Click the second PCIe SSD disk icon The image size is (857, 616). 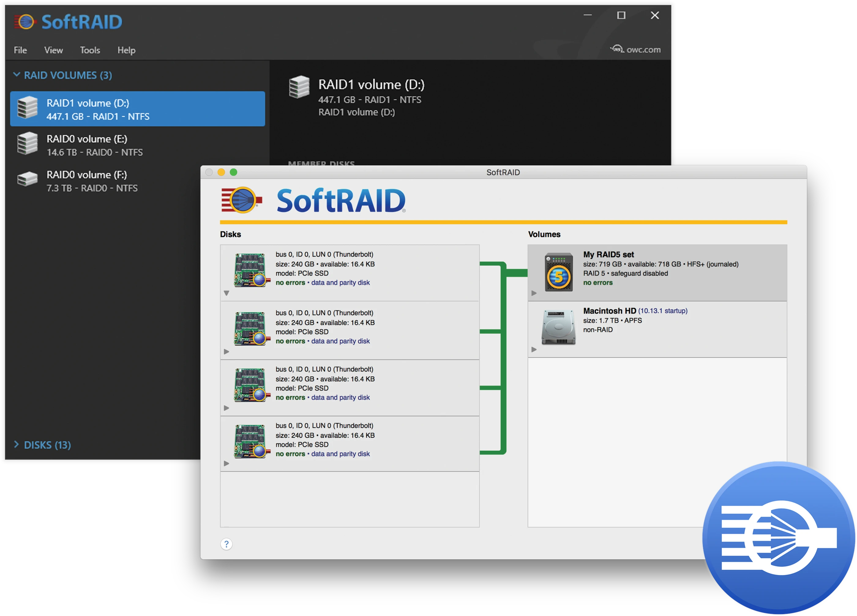(252, 329)
